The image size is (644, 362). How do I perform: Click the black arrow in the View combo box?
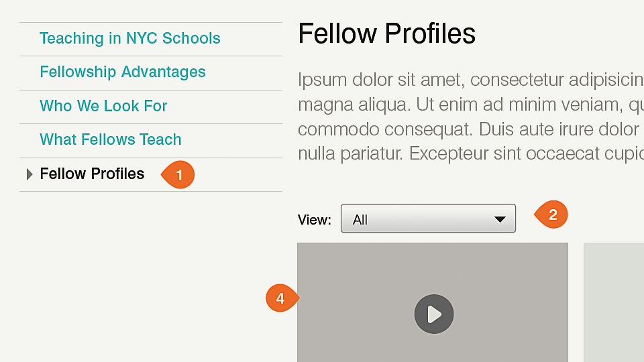point(499,219)
